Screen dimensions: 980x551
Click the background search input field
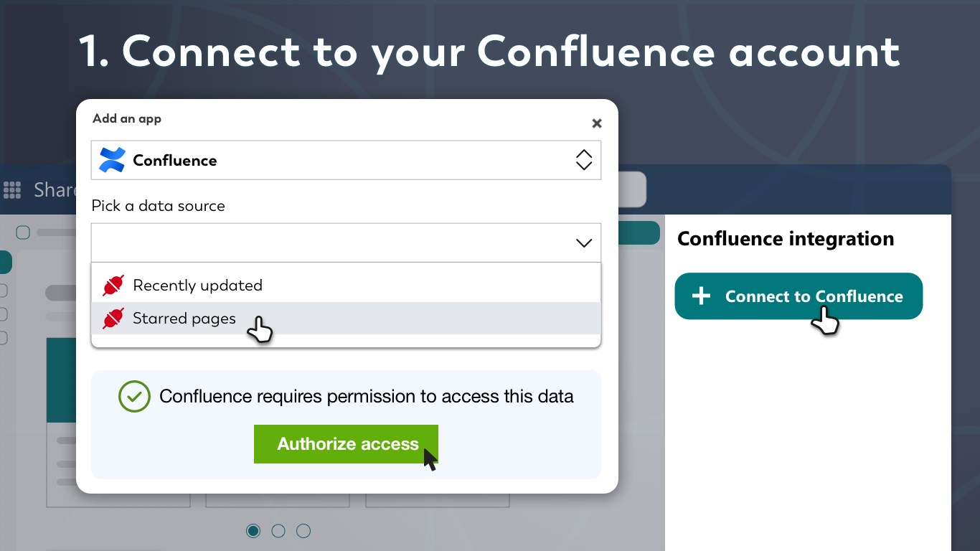click(632, 190)
